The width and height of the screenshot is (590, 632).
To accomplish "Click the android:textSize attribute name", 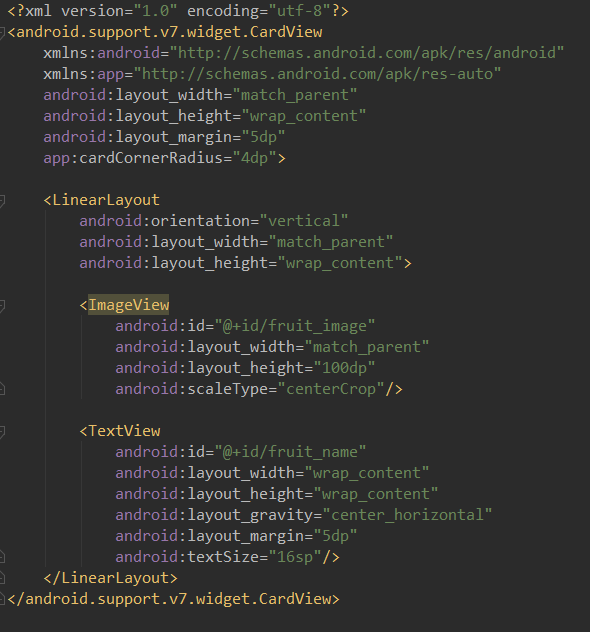I will point(187,557).
